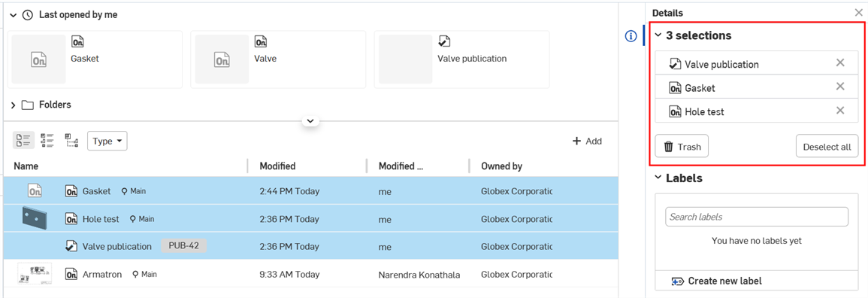The height and width of the screenshot is (298, 868).
Task: Click the Create new label icon
Action: pos(678,281)
